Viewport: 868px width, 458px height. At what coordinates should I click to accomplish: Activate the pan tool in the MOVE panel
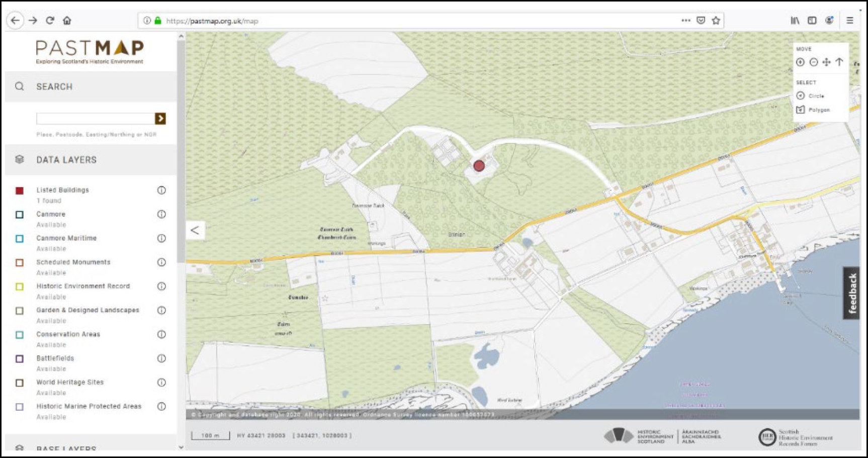point(827,61)
